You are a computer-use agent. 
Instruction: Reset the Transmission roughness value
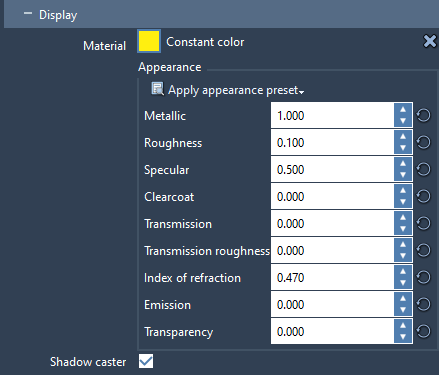pyautogui.click(x=424, y=251)
